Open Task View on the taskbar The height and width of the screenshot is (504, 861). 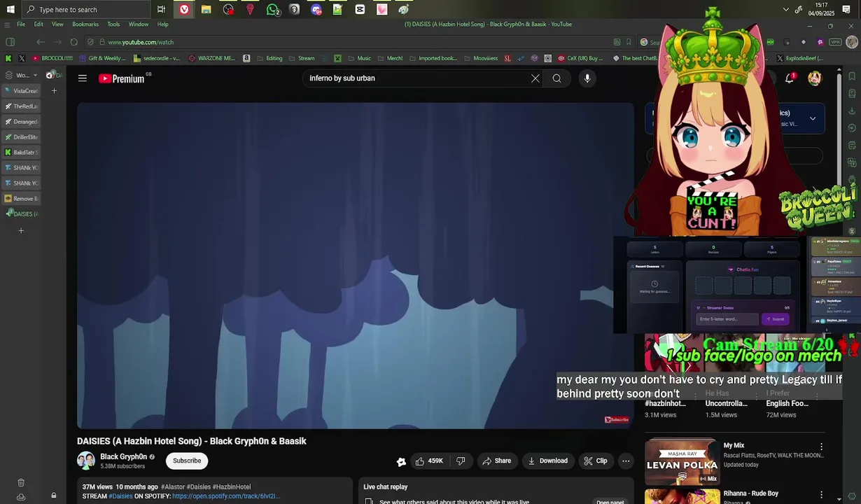(x=162, y=9)
